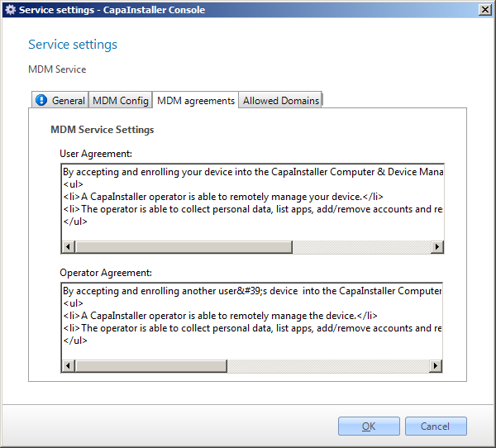Open the General tab
Viewport: 496px width, 448px height.
[60, 100]
